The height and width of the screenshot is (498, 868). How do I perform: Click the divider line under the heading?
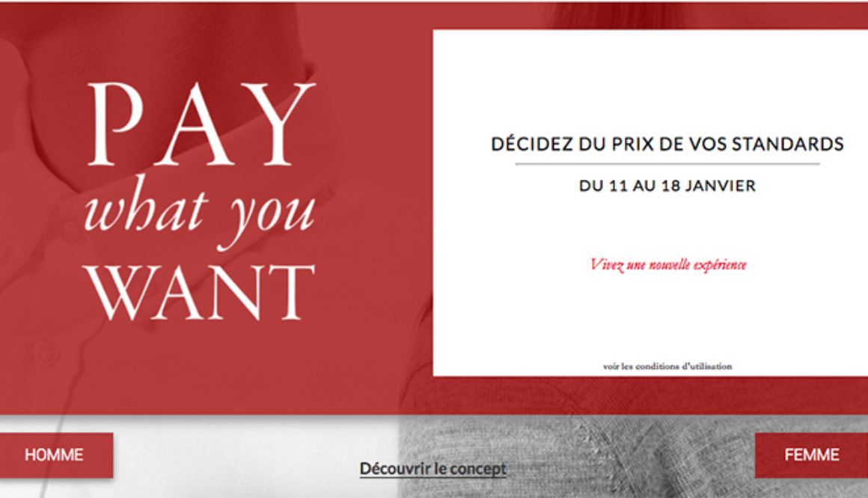(x=667, y=164)
